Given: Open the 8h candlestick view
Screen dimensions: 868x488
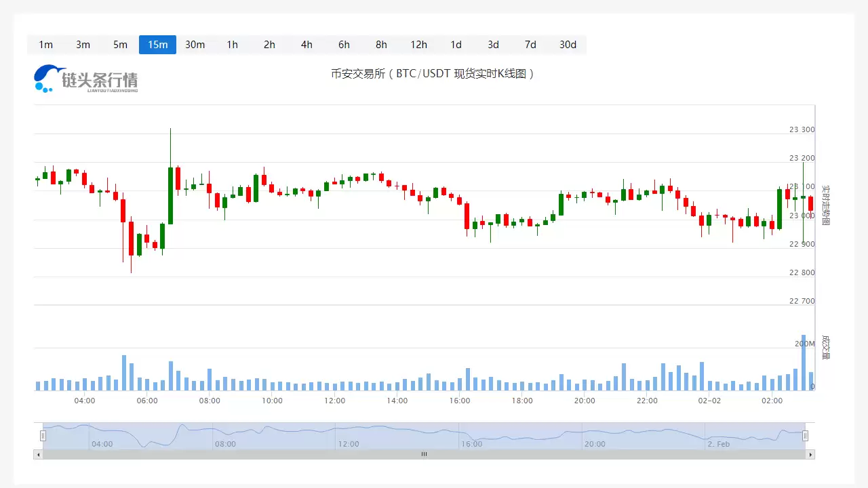Looking at the screenshot, I should 381,45.
